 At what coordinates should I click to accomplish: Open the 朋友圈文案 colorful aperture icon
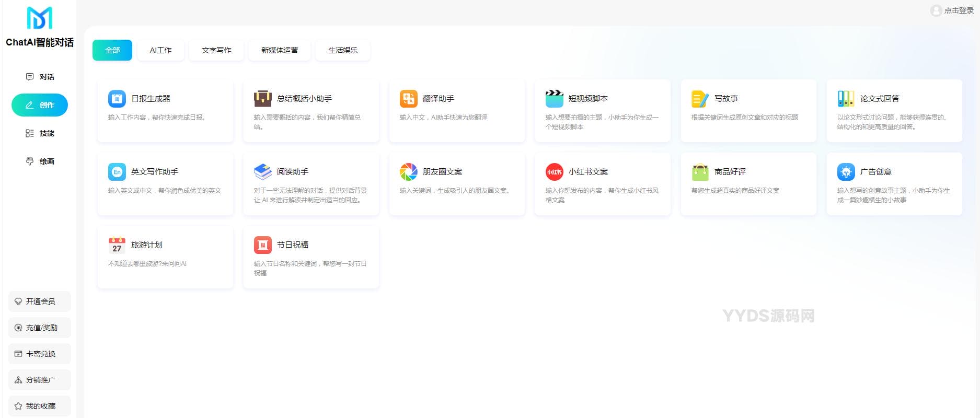click(408, 171)
